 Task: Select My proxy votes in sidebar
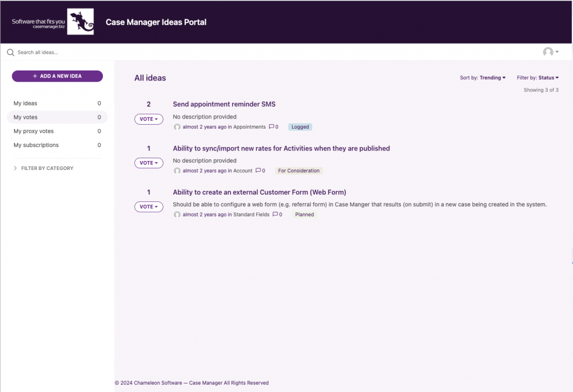tap(58, 131)
